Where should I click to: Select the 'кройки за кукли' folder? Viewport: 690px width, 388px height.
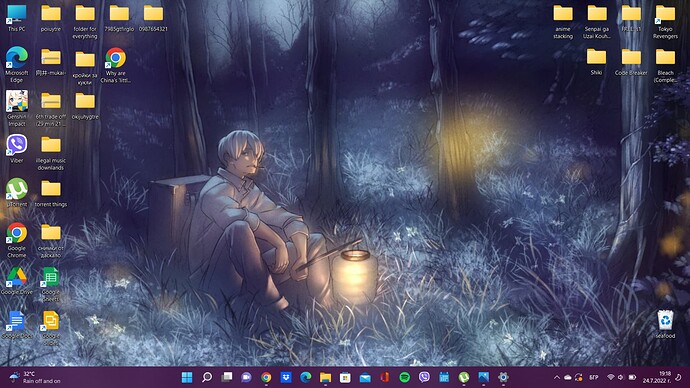tap(85, 68)
